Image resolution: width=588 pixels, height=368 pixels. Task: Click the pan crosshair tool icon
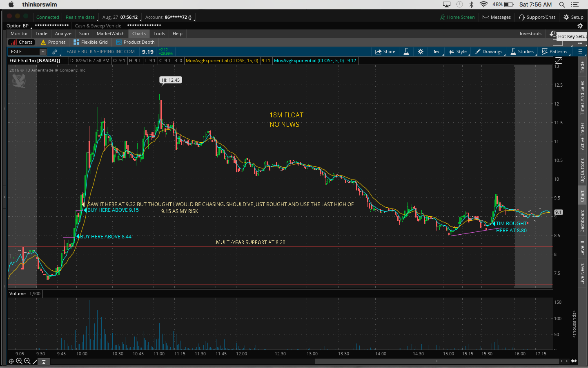11,361
